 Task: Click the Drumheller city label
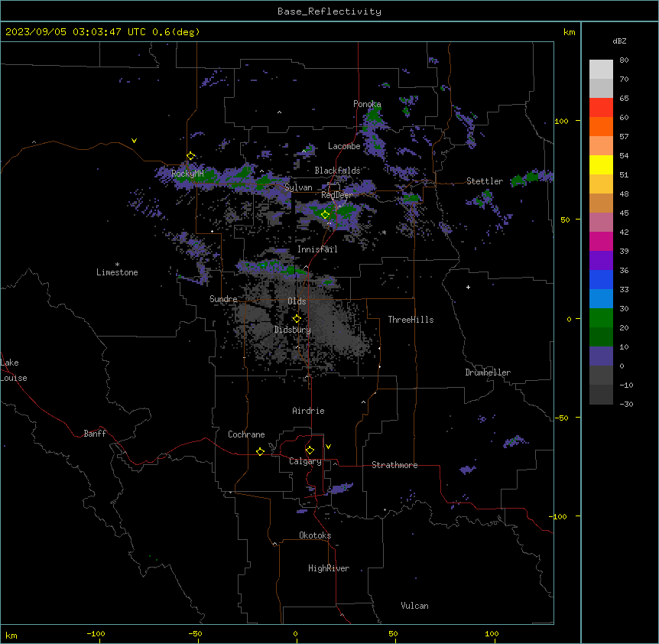488,372
